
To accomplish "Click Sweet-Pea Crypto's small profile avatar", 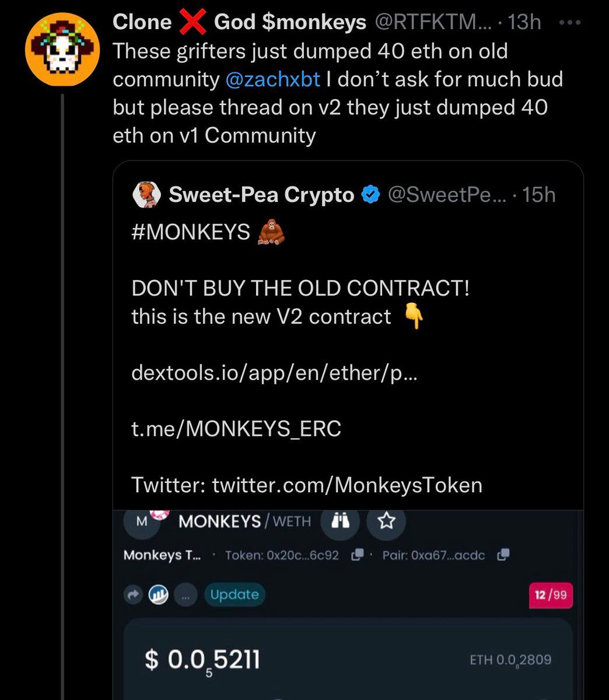I will pos(147,195).
